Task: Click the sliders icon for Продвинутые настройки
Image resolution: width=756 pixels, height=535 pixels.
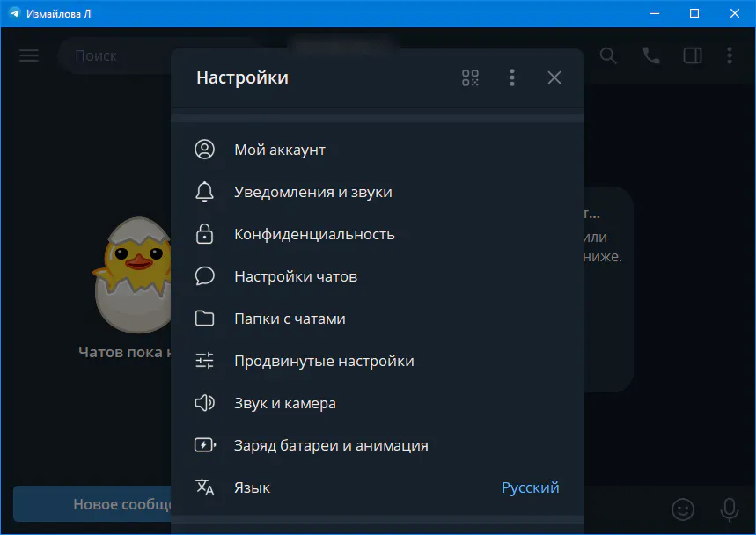Action: pyautogui.click(x=205, y=361)
